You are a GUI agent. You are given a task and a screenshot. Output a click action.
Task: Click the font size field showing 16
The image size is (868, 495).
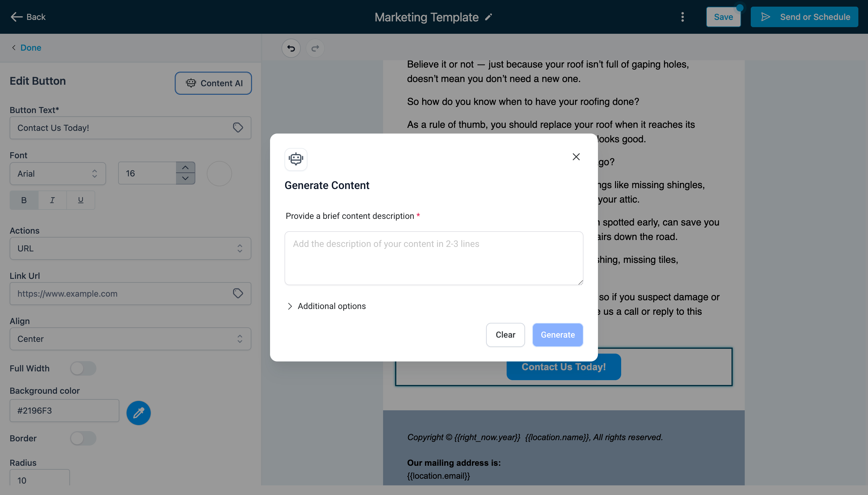pyautogui.click(x=147, y=173)
